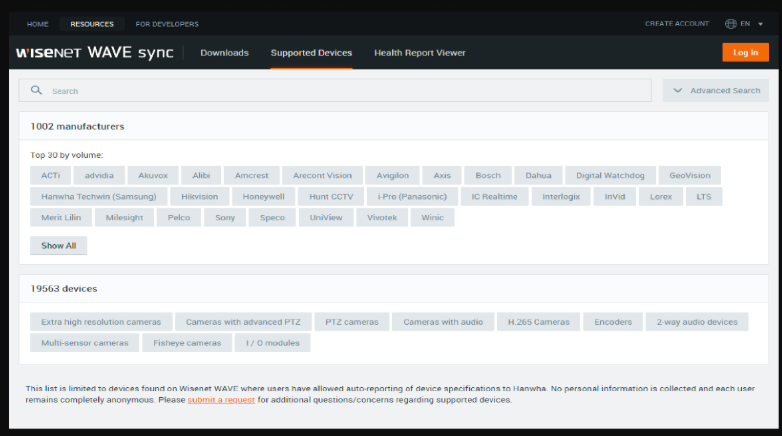
Task: Click the Sony manufacturer tag
Action: tap(225, 218)
